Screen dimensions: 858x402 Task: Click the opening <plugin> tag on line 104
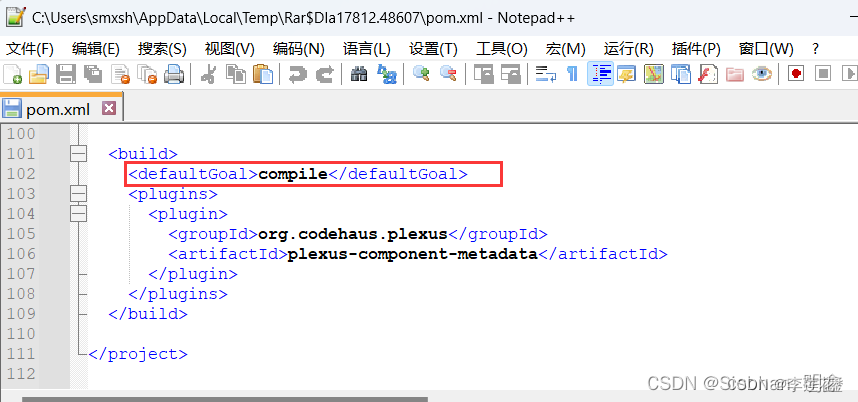(188, 214)
